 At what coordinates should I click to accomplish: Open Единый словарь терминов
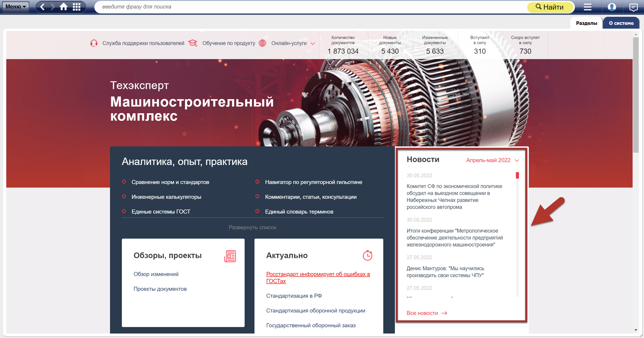point(299,212)
